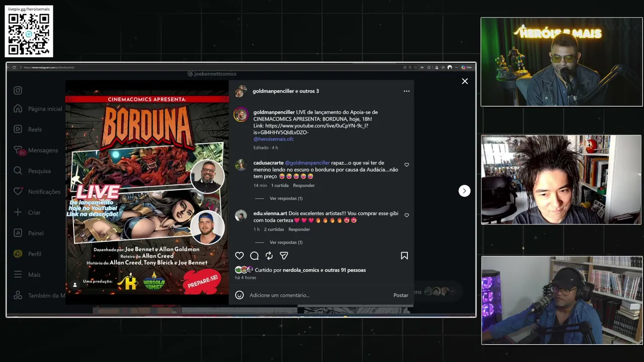Open Reels from the sidebar
This screenshot has height=362, width=644.
[x=28, y=129]
